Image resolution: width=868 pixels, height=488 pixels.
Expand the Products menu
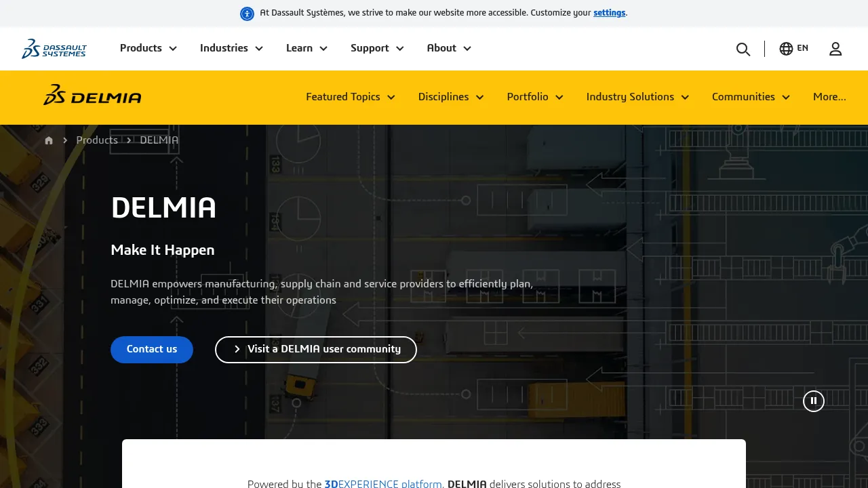tap(149, 48)
